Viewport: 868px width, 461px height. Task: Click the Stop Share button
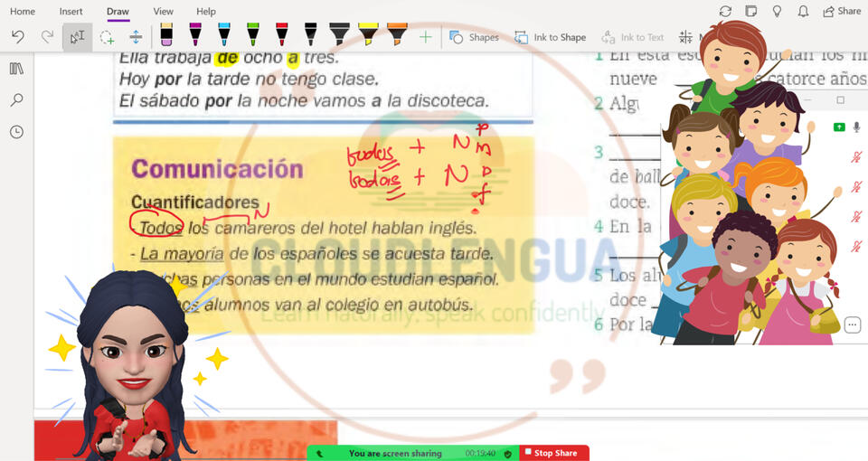point(554,453)
